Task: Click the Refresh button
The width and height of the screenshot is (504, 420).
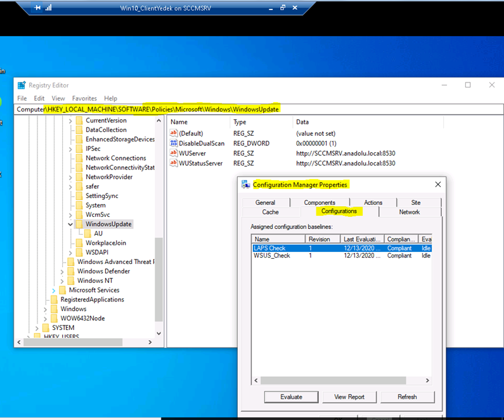Action: click(407, 397)
